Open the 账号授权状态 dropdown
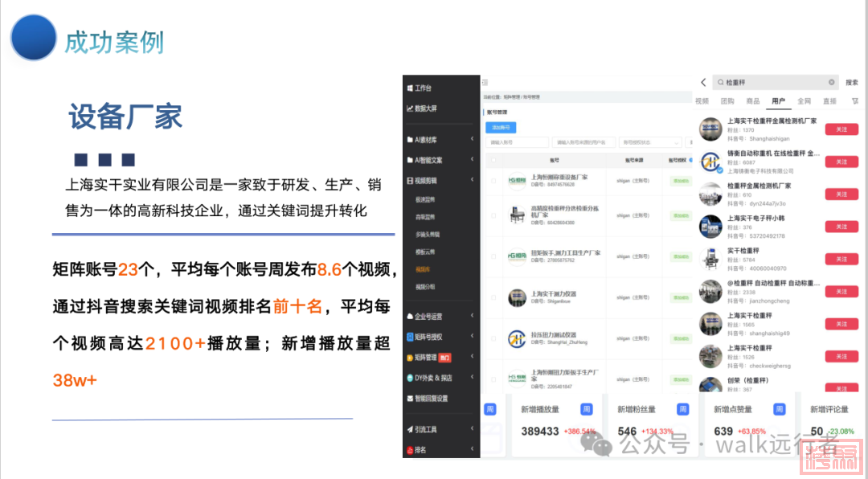 tap(650, 142)
